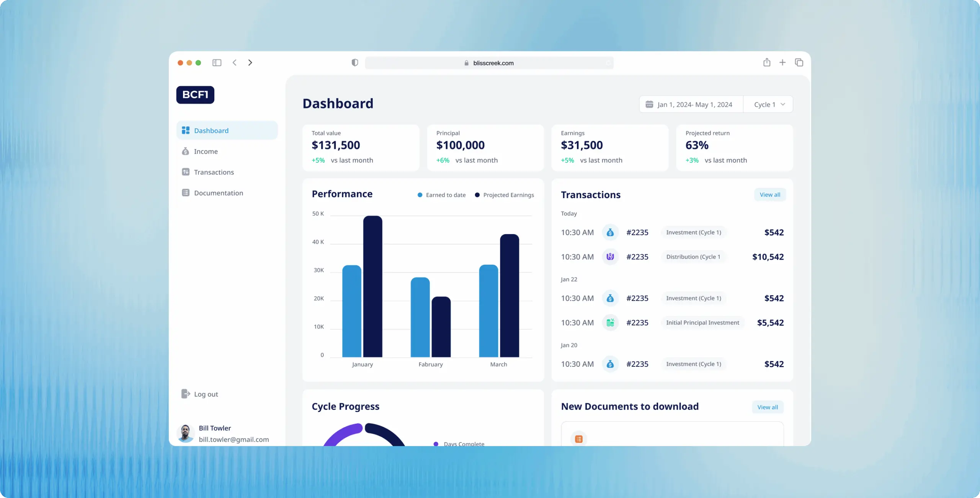Open the Income section via its money bag icon
The height and width of the screenshot is (498, 980).
pos(185,151)
